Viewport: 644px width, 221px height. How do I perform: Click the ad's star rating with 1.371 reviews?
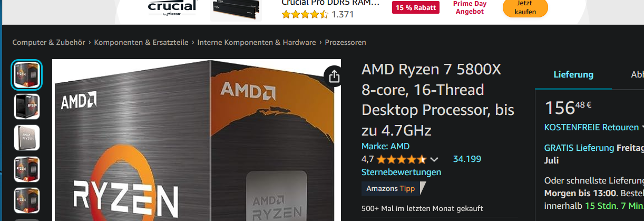click(x=318, y=14)
